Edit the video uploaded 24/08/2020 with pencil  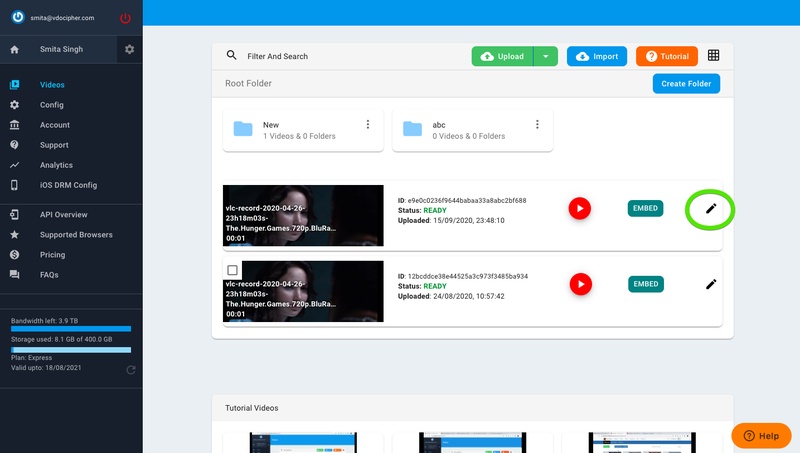pos(711,284)
